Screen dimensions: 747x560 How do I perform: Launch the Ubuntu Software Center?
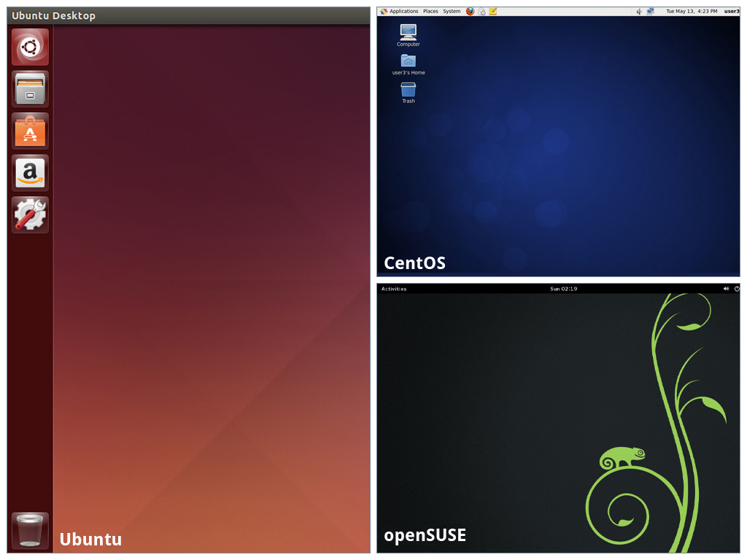(29, 131)
